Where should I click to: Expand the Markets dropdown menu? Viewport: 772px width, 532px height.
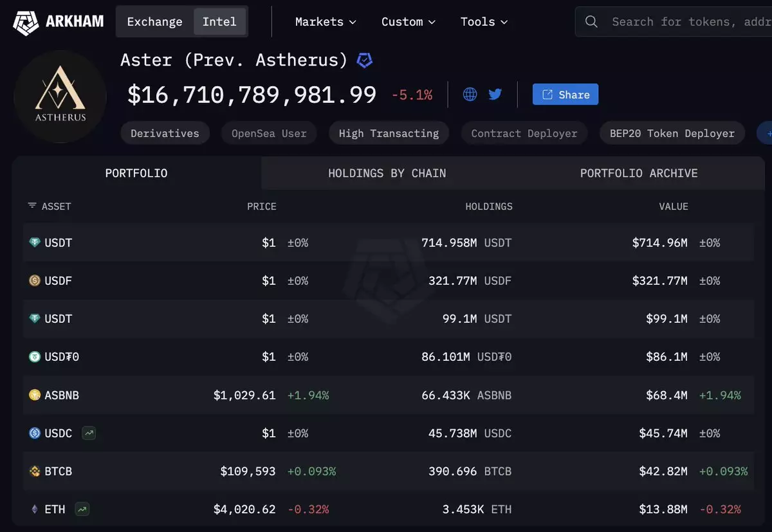coord(326,22)
